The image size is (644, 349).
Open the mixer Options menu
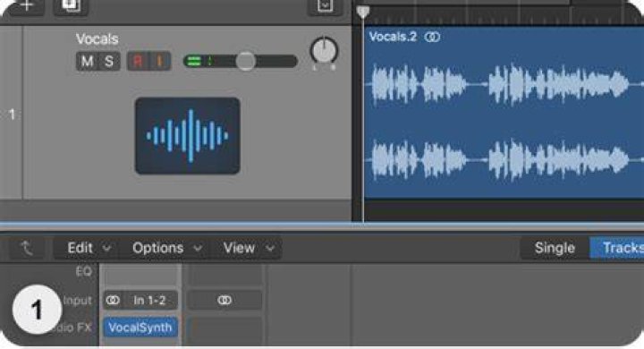click(166, 248)
